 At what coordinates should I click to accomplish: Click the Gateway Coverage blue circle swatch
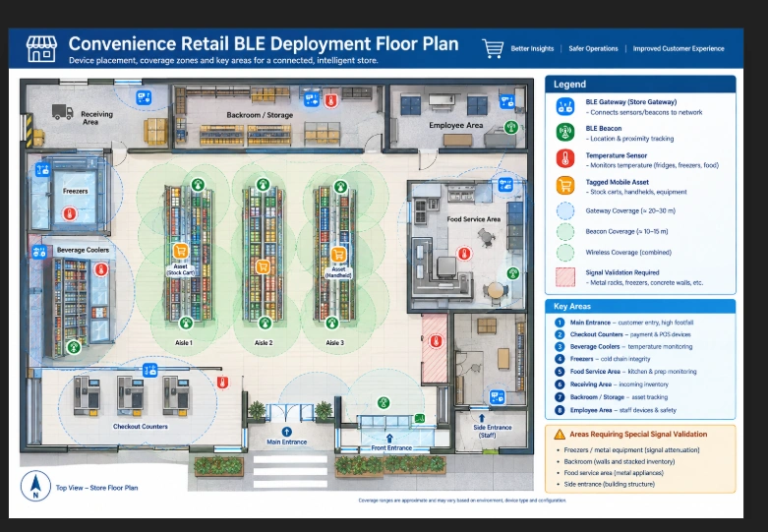tap(565, 210)
